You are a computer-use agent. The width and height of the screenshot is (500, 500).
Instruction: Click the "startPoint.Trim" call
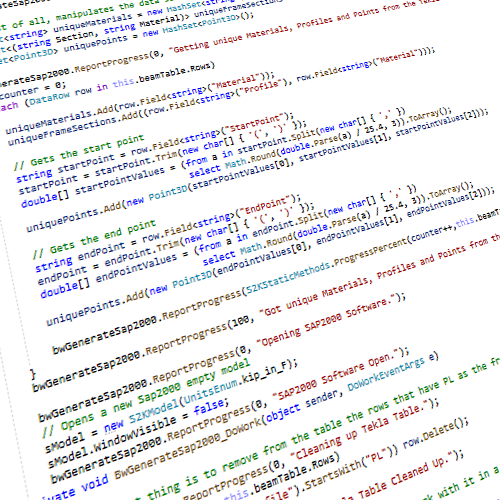point(136,164)
